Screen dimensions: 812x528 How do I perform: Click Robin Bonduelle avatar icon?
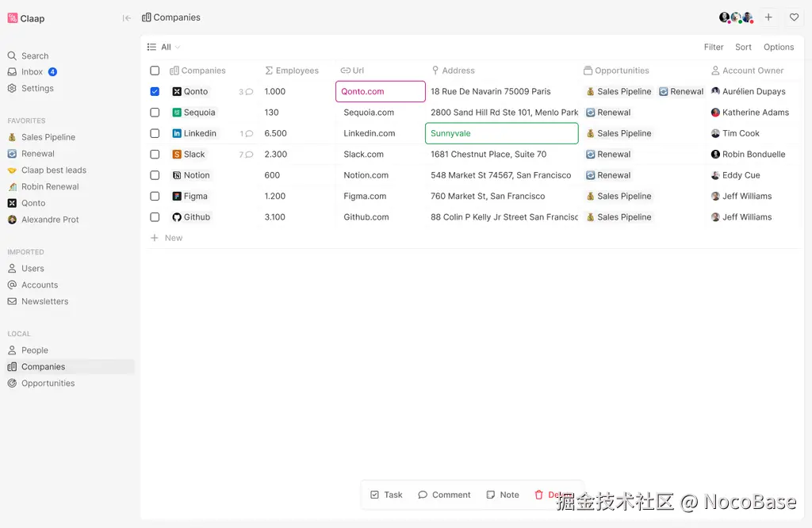715,155
